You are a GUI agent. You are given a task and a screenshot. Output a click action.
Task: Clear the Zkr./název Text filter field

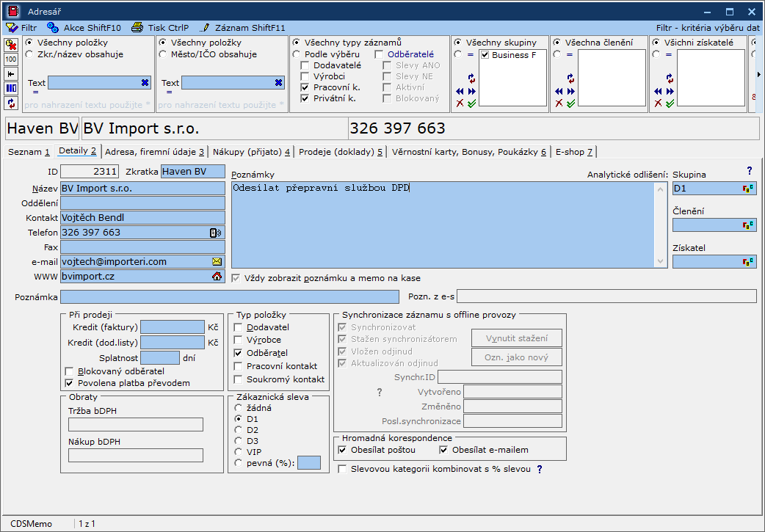coord(145,83)
